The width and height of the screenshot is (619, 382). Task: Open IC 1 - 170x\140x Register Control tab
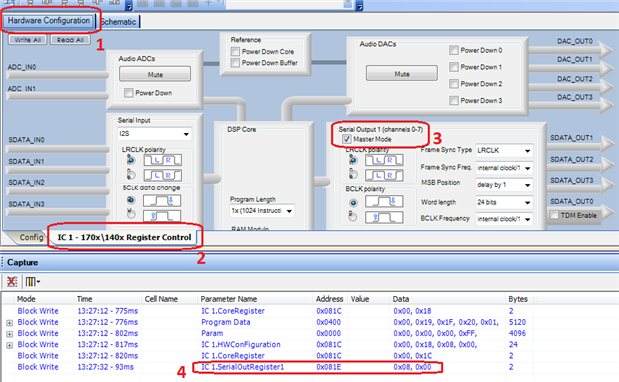coord(124,237)
